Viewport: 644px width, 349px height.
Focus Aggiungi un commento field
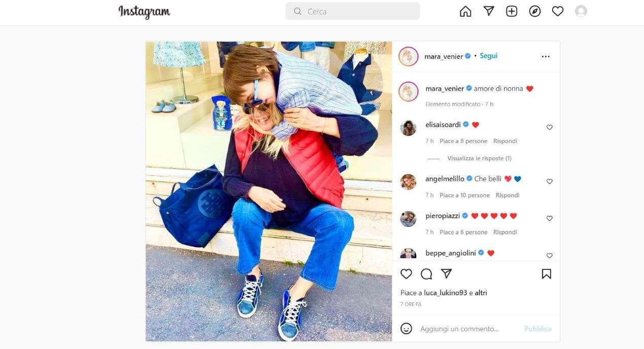(469, 329)
